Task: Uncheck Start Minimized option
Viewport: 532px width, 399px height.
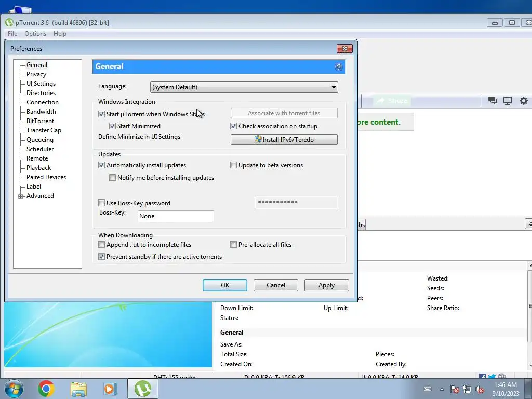Action: [x=112, y=126]
